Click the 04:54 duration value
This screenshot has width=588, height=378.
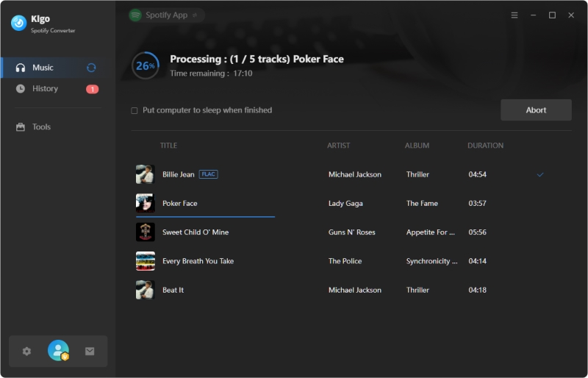coord(477,174)
